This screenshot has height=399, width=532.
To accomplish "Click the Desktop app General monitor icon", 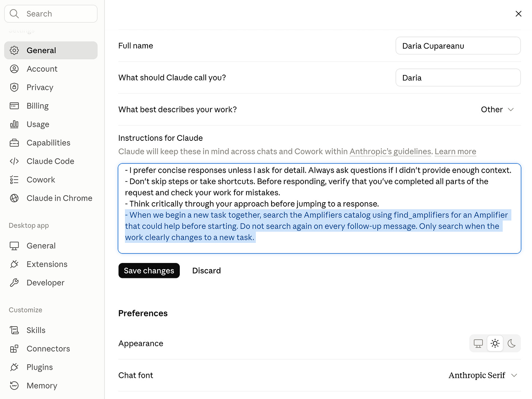I will click(14, 246).
